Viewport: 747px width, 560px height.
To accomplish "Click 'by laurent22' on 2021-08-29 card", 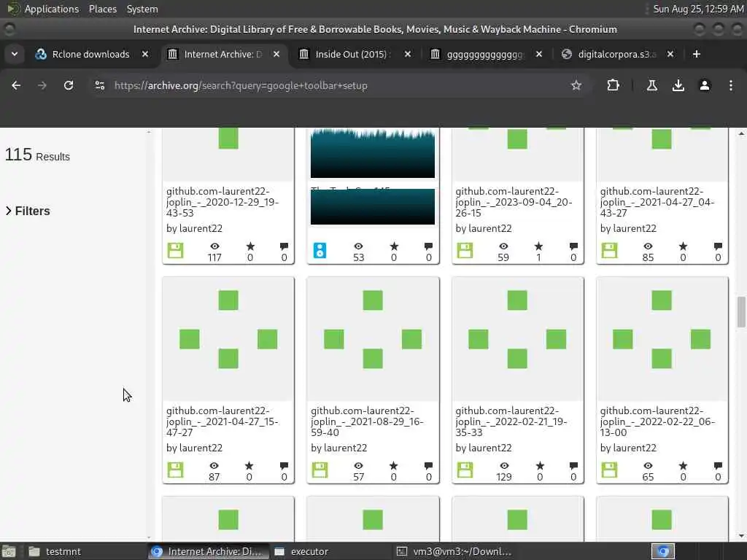I will pos(338,448).
